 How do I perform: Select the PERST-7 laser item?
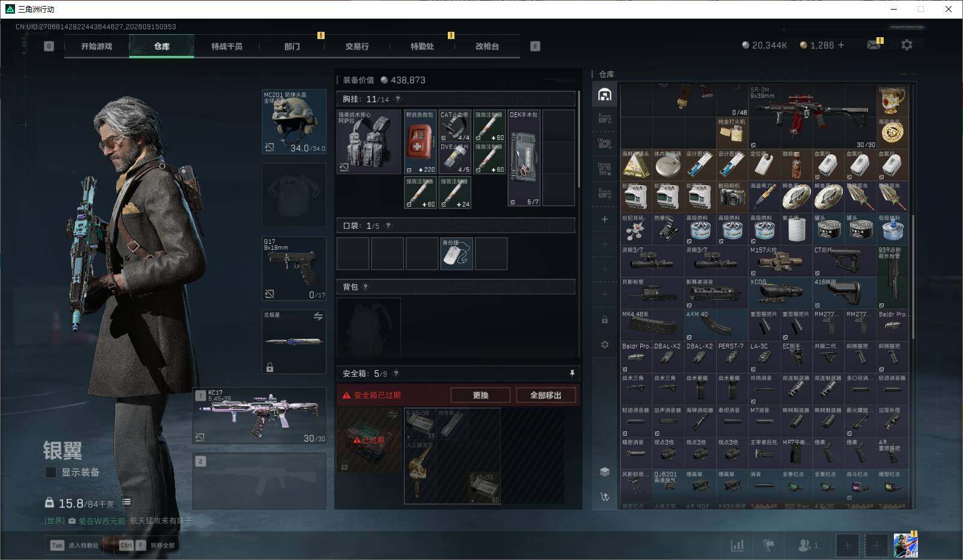point(732,357)
